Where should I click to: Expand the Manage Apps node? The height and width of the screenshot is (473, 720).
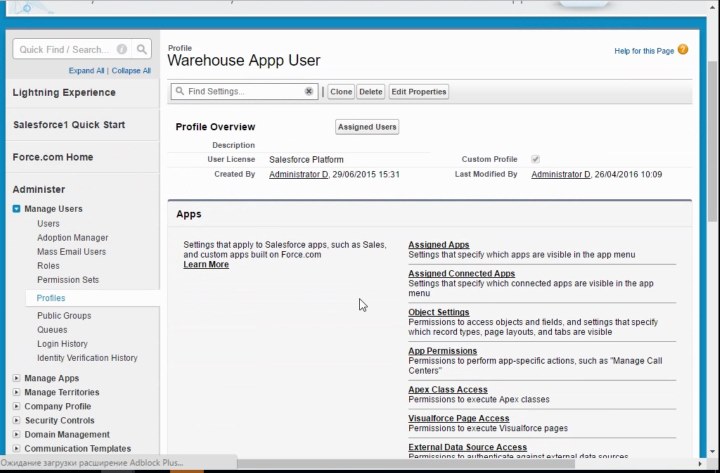click(17, 378)
